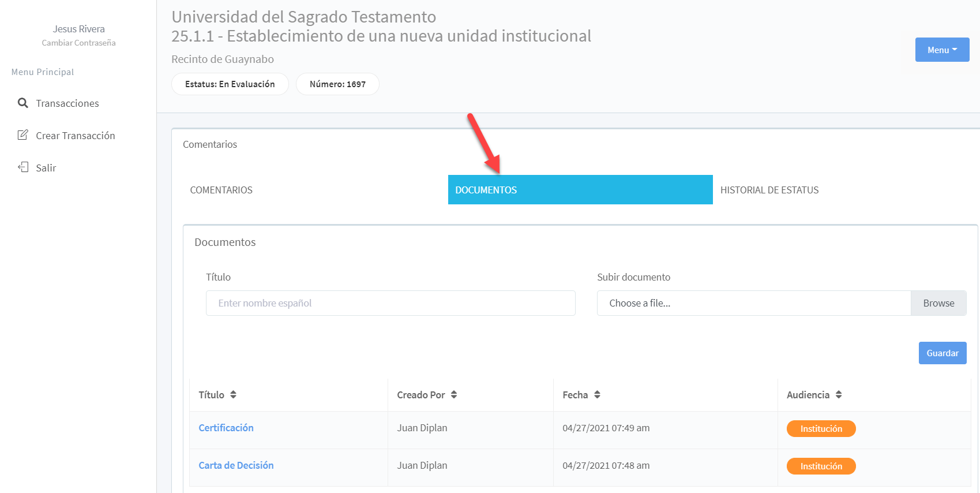
Task: Click the Documentos section heading
Action: [x=225, y=242]
